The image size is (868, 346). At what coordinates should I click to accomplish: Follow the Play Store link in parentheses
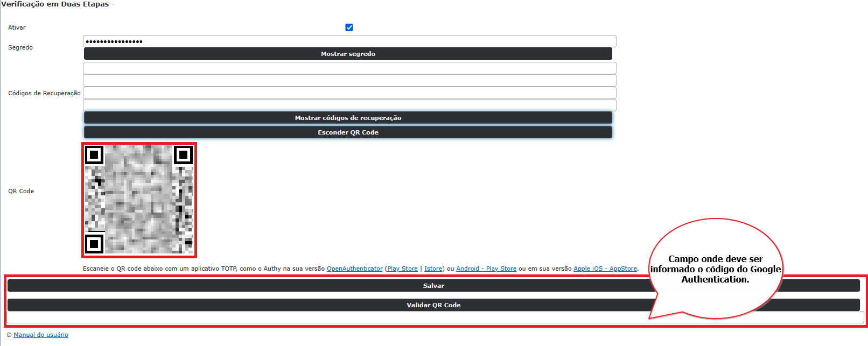tap(402, 269)
